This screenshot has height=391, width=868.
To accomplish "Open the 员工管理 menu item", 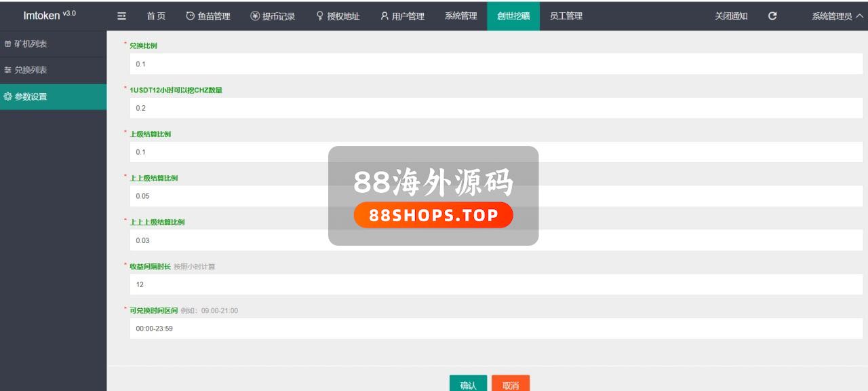I will click(x=566, y=16).
